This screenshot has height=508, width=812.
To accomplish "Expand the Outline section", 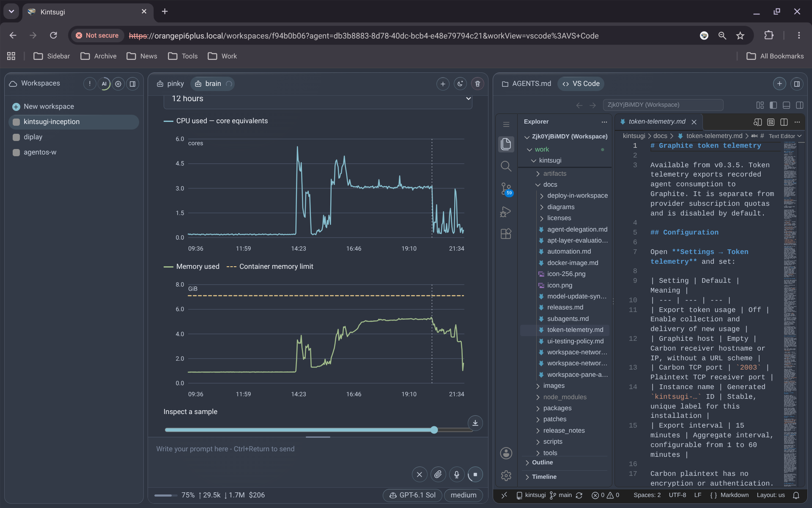I will [x=542, y=462].
